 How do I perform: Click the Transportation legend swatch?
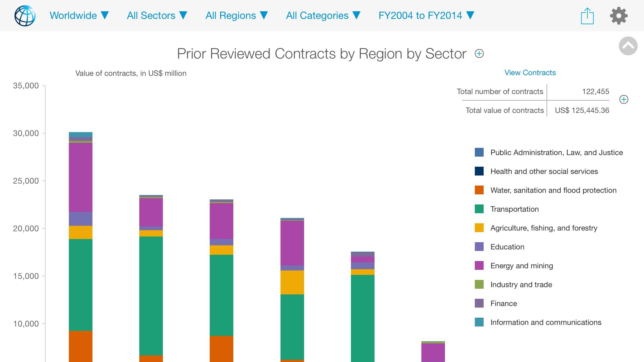[x=479, y=209]
